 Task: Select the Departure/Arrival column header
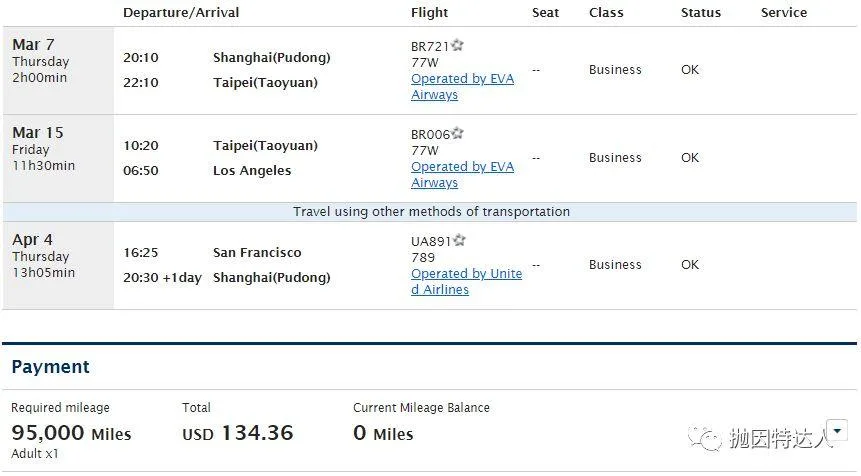click(x=181, y=13)
